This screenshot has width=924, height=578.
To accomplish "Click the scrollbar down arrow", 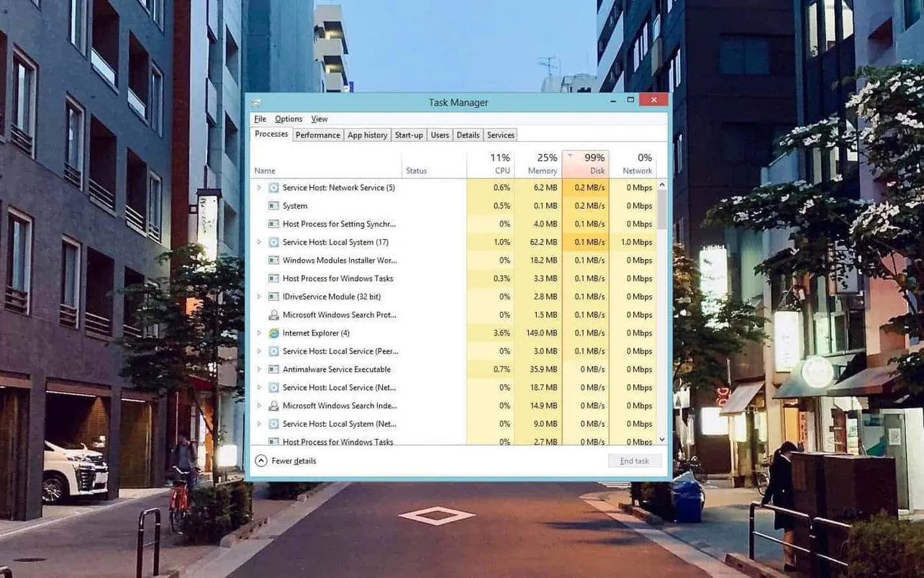I will pos(661,439).
